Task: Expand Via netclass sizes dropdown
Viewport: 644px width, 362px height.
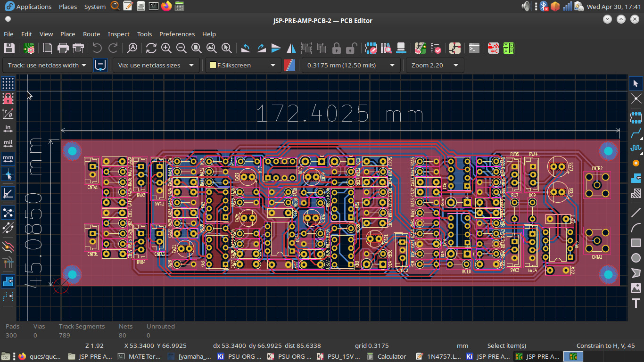Action: (x=156, y=65)
